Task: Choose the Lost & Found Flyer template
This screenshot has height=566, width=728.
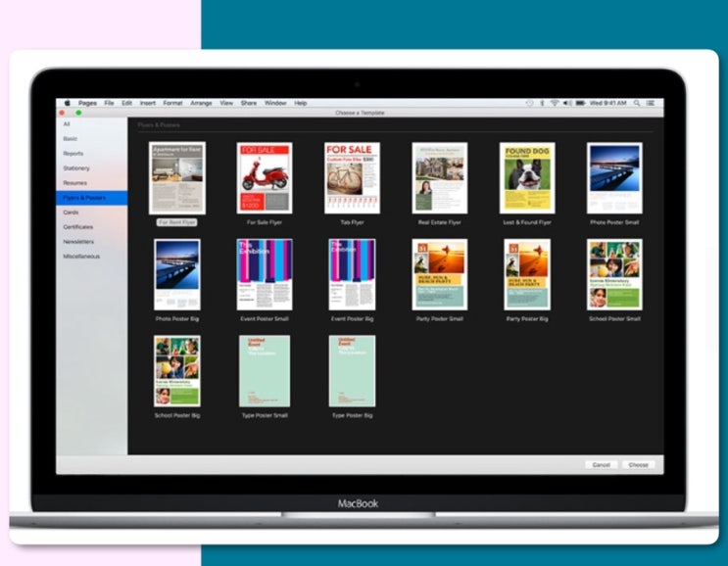Action: [527, 178]
